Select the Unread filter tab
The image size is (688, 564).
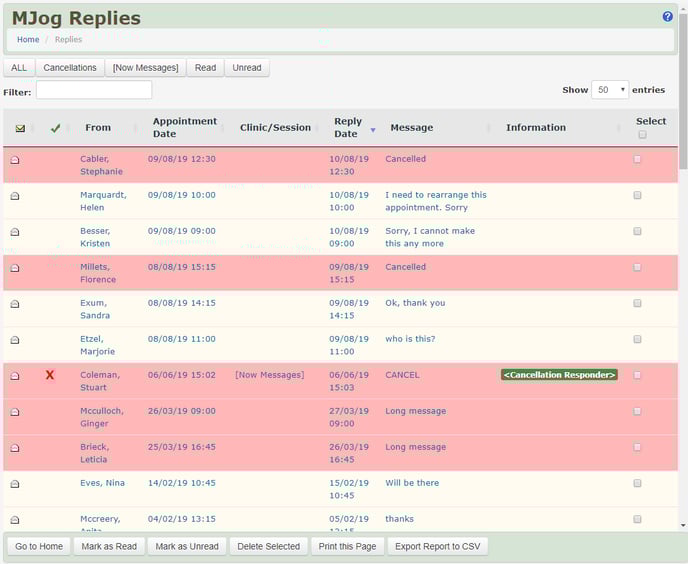point(247,68)
